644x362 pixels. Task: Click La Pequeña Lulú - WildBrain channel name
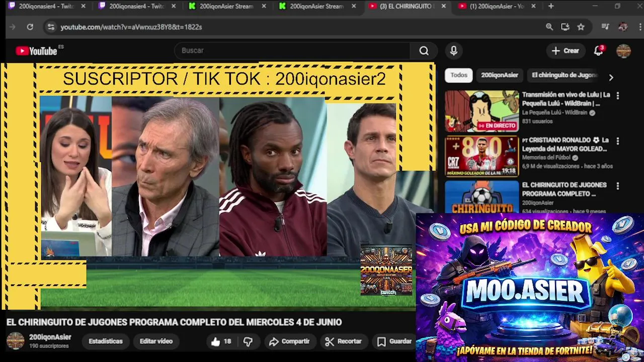[554, 113]
